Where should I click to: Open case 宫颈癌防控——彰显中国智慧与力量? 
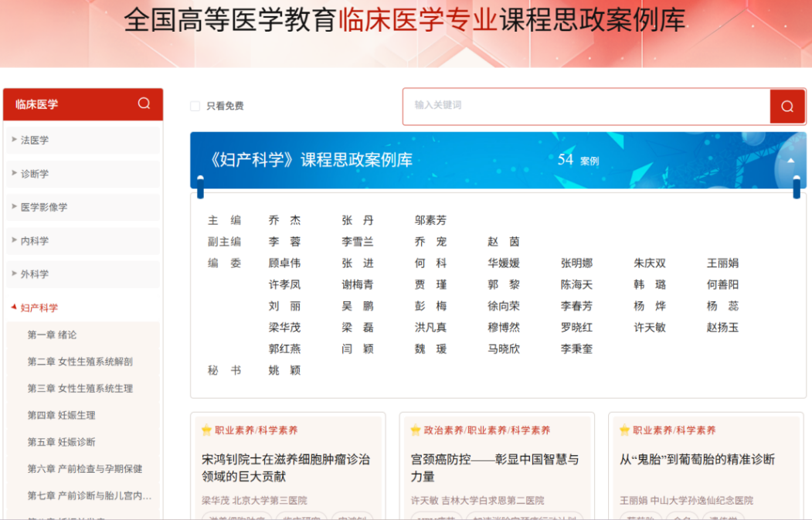(x=494, y=467)
